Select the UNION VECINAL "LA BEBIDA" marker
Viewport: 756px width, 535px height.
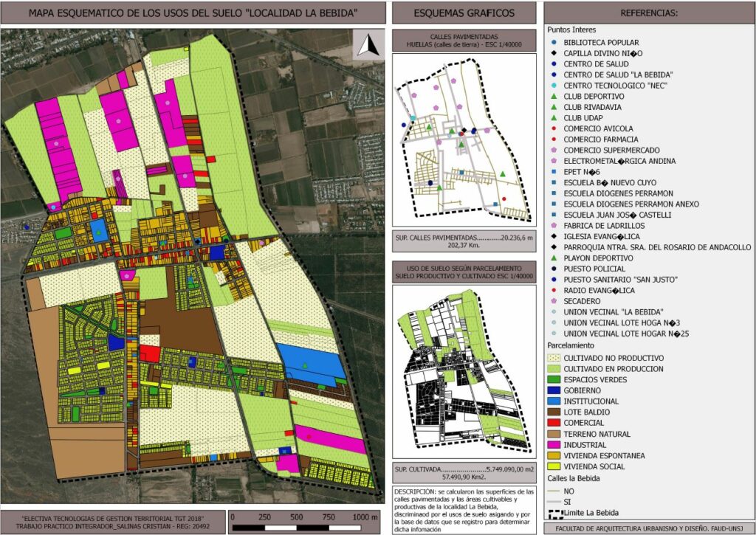click(x=554, y=312)
